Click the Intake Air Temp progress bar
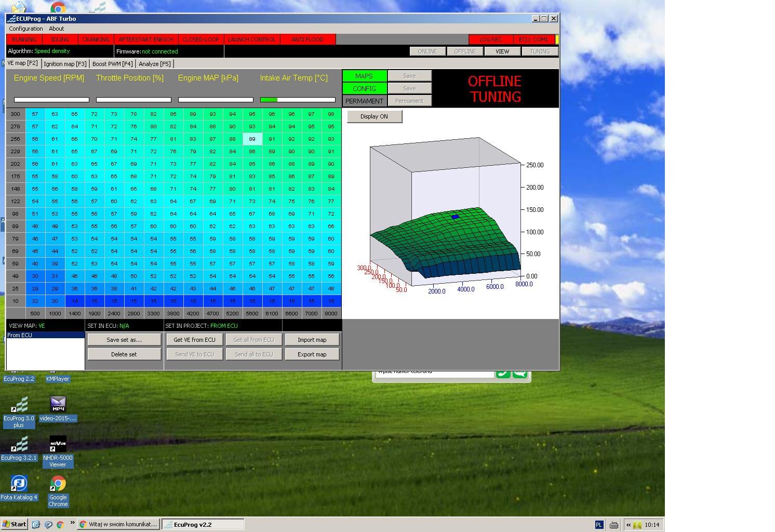 point(298,100)
